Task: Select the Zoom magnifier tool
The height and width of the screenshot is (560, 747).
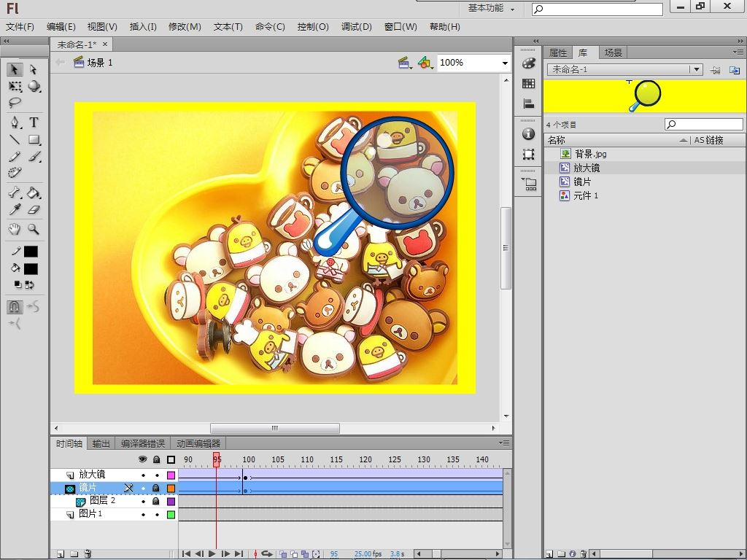Action: 34,229
